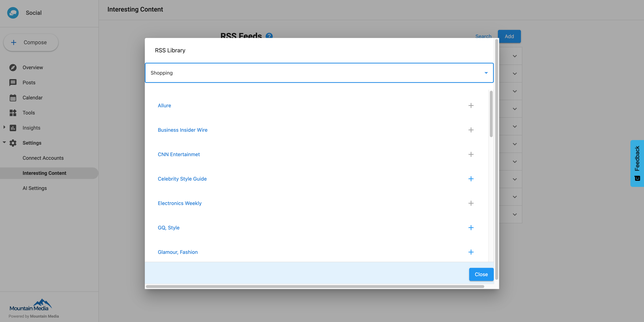Expand the Insights section arrow in sidebar

[x=4, y=127]
